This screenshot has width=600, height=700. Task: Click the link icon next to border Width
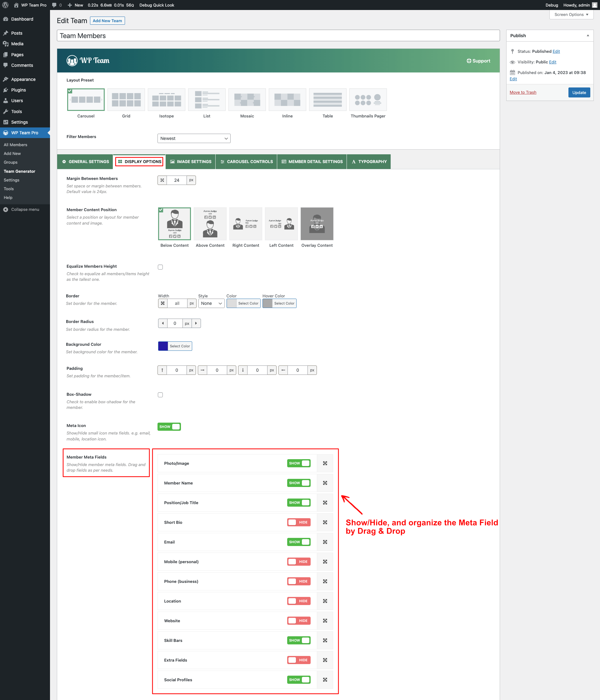[162, 303]
